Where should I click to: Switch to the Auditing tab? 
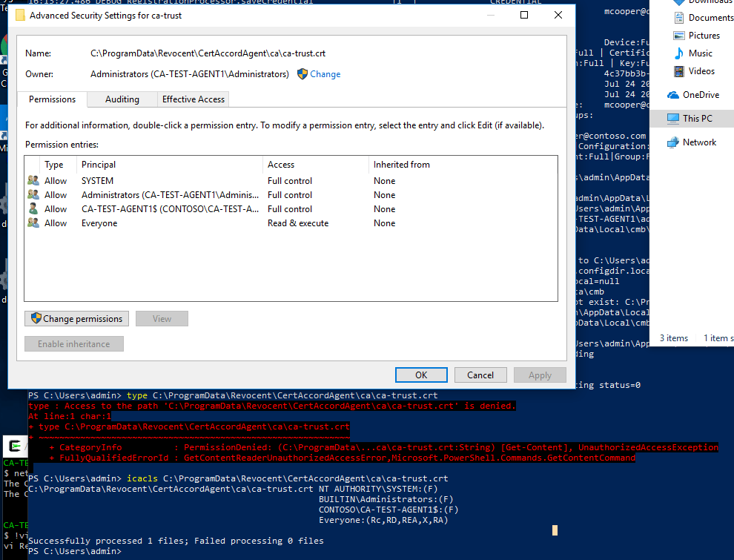click(x=125, y=99)
